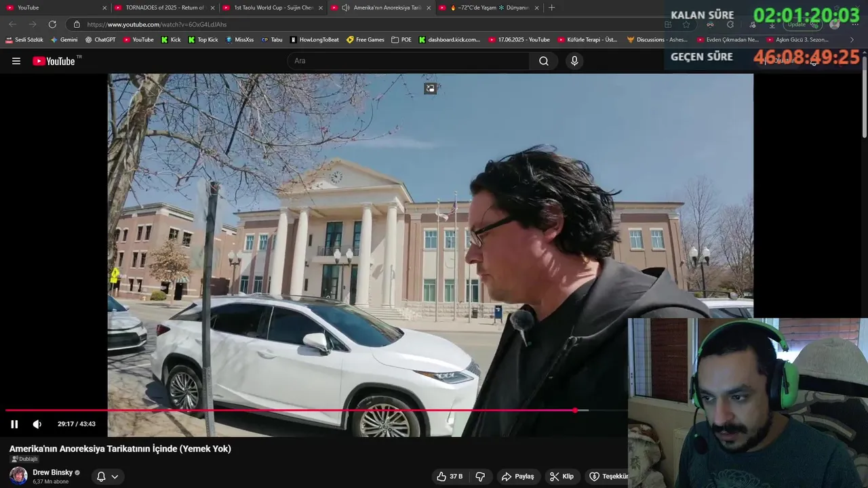Open the Free Games bookmark
The image size is (868, 488).
[x=366, y=39]
